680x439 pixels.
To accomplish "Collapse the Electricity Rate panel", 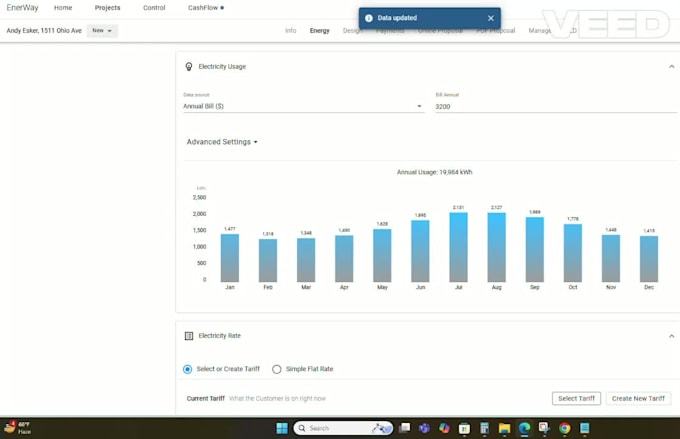I will pos(671,336).
